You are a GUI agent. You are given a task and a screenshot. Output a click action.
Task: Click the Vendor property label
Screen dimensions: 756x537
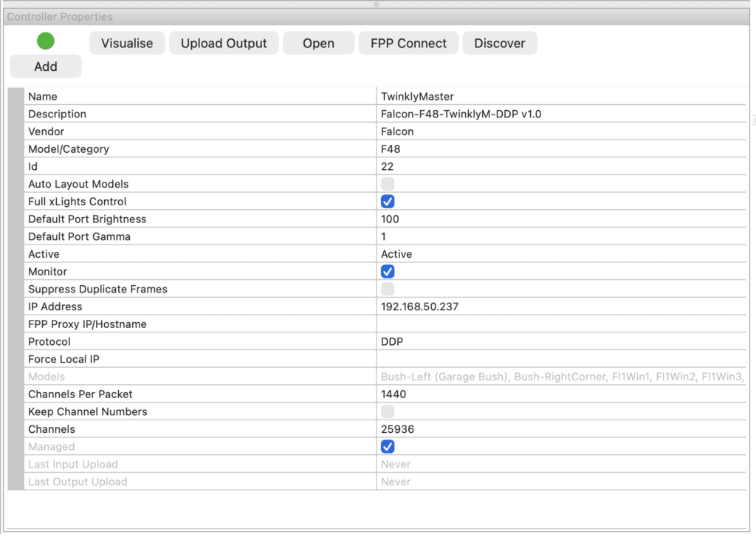[46, 131]
